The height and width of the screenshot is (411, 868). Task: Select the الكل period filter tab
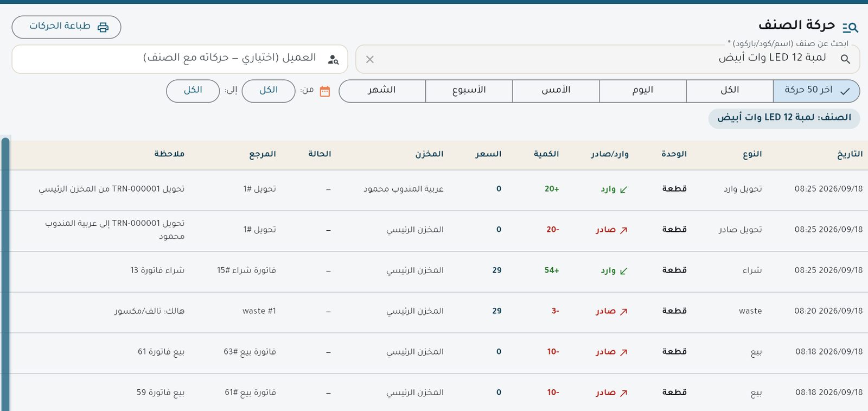point(730,91)
